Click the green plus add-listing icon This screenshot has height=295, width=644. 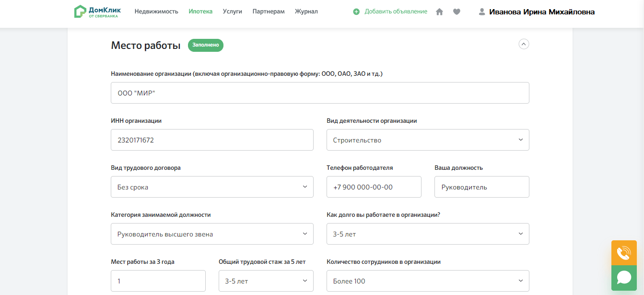pos(356,12)
